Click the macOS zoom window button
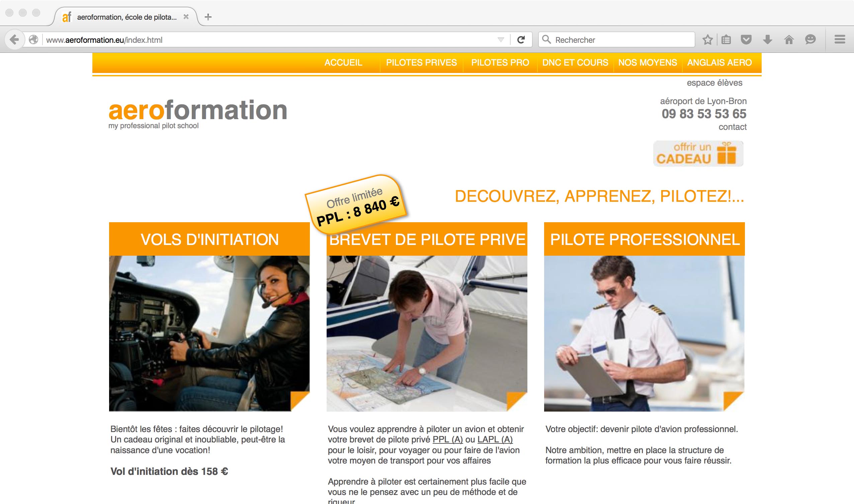The width and height of the screenshot is (854, 504). point(36,13)
